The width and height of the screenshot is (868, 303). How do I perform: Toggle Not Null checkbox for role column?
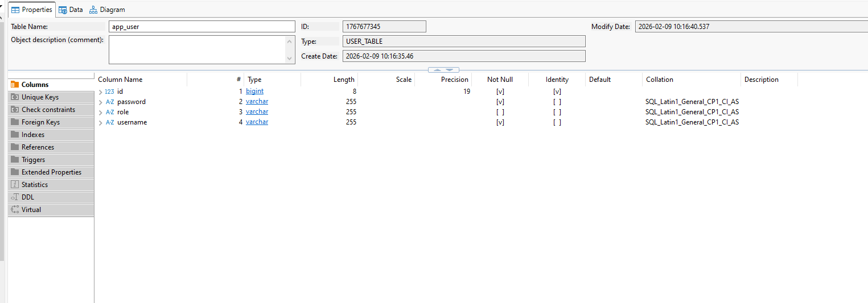(500, 112)
